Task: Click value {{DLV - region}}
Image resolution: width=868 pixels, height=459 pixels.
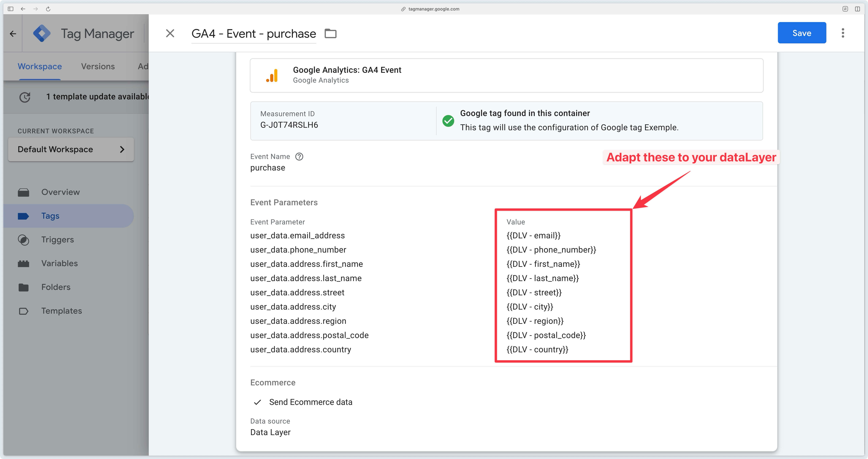Action: 535,321
